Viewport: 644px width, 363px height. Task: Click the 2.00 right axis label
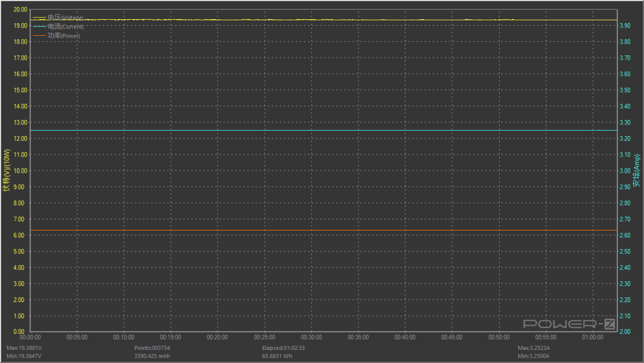625,331
